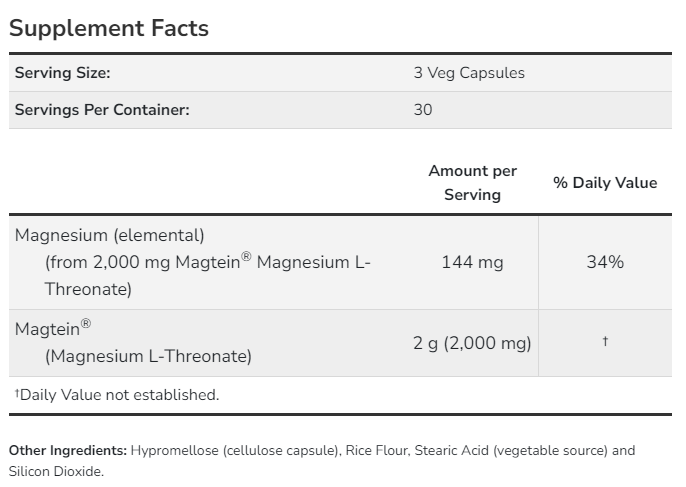
Task: Click the (Magnesium L-Threonate) sub-label
Action: tap(148, 356)
